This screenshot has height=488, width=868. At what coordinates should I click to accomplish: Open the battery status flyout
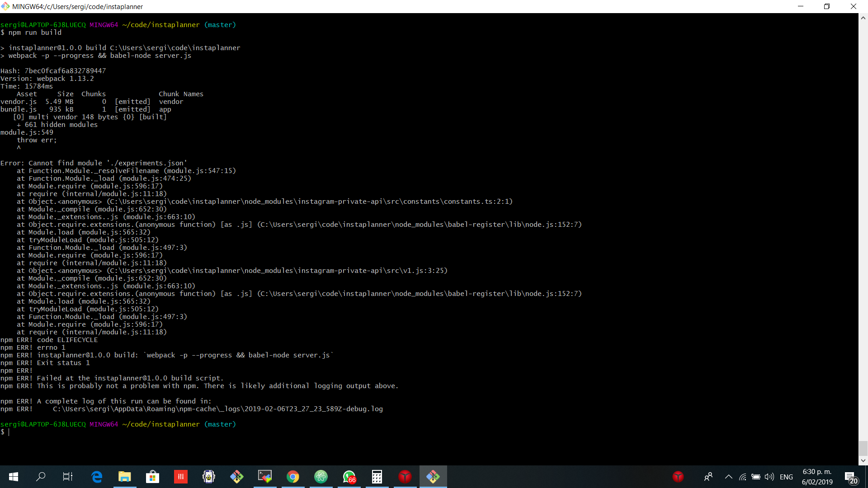[756, 477]
